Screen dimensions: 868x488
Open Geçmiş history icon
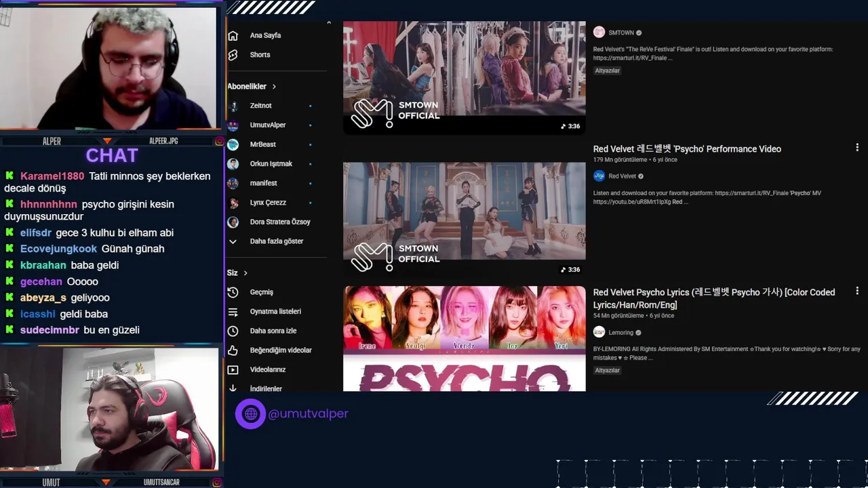233,292
